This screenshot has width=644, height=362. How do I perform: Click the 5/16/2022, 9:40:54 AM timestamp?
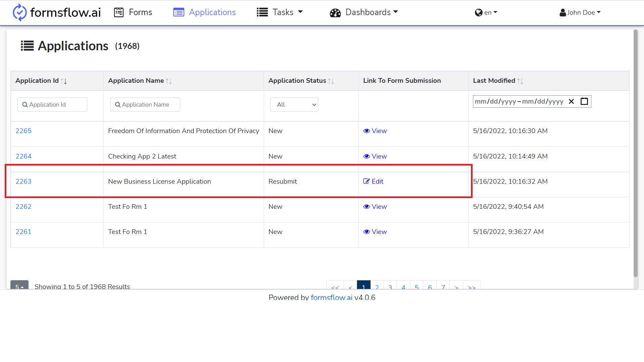point(508,206)
